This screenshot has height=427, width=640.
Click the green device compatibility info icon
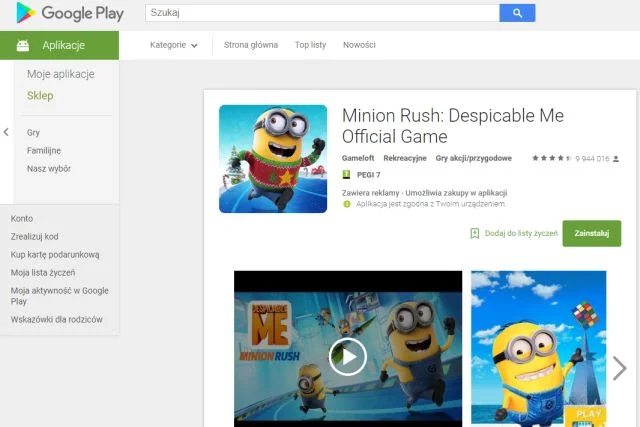347,204
